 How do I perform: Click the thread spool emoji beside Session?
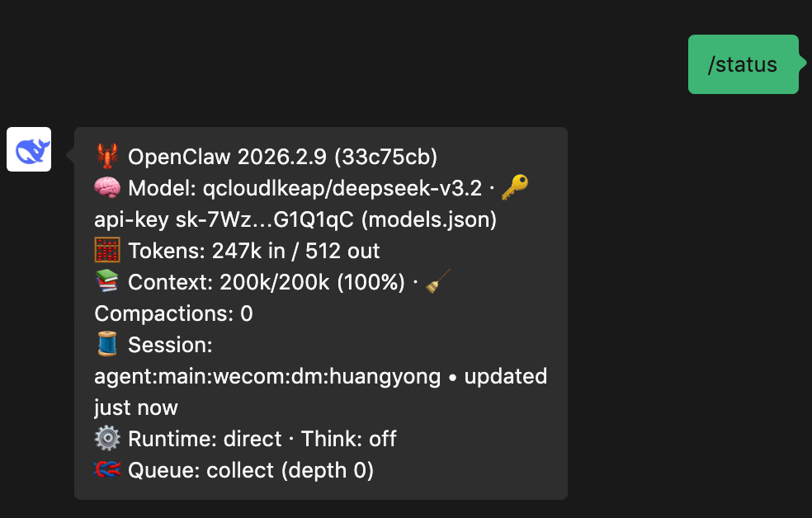107,345
